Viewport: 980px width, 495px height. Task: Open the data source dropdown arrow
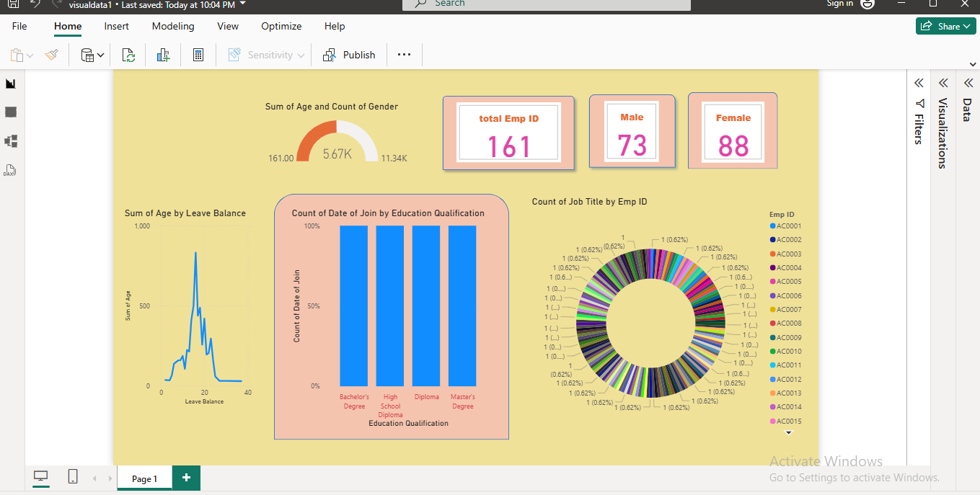click(x=101, y=55)
